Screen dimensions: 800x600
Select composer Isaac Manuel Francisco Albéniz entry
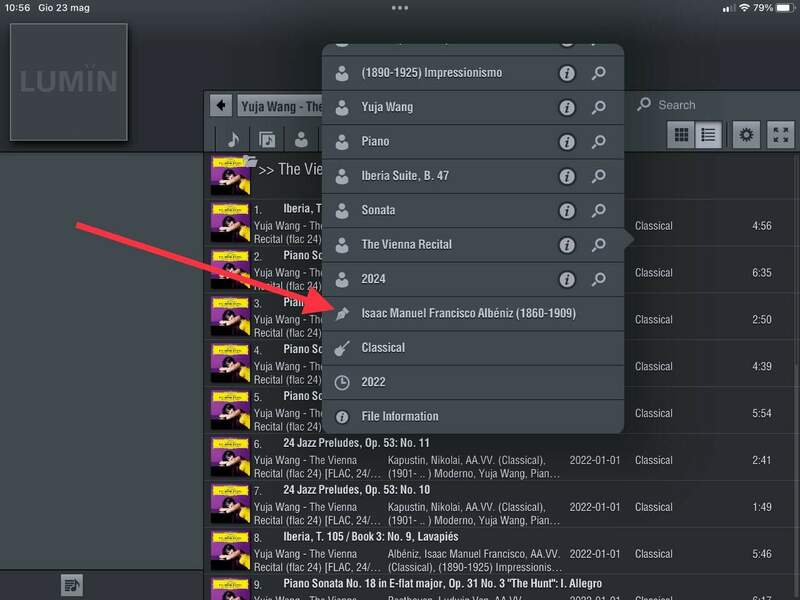[x=468, y=313]
